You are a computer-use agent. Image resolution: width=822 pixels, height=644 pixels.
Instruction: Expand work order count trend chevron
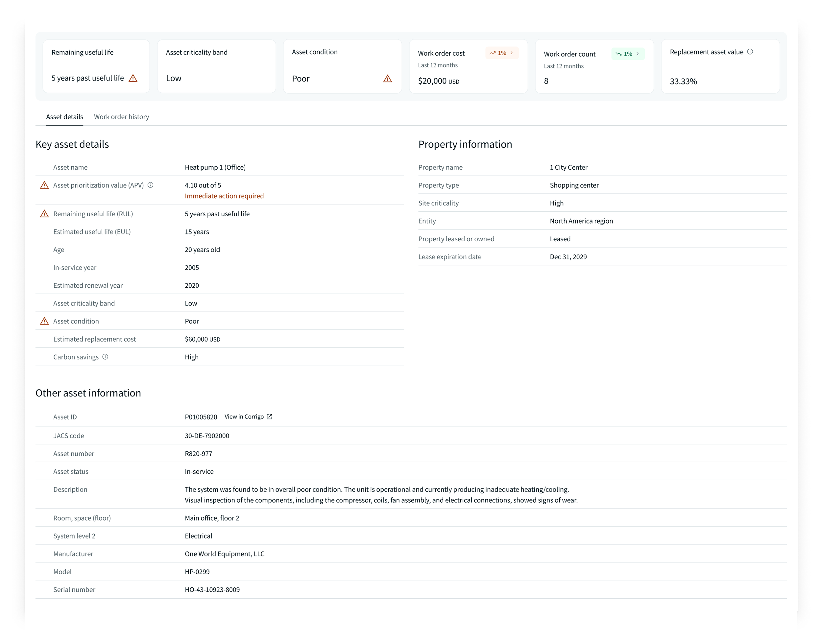coord(638,54)
